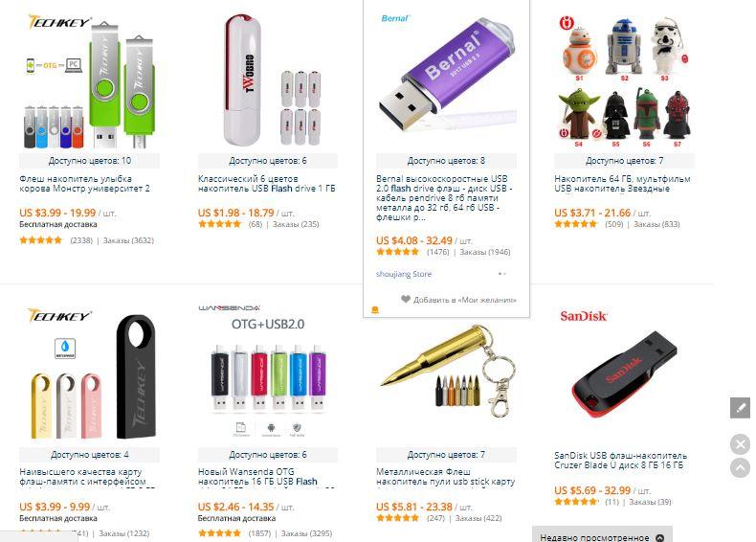Click the back-to-top arrow icon
Viewport: 756px width, 542px height.
click(x=740, y=467)
